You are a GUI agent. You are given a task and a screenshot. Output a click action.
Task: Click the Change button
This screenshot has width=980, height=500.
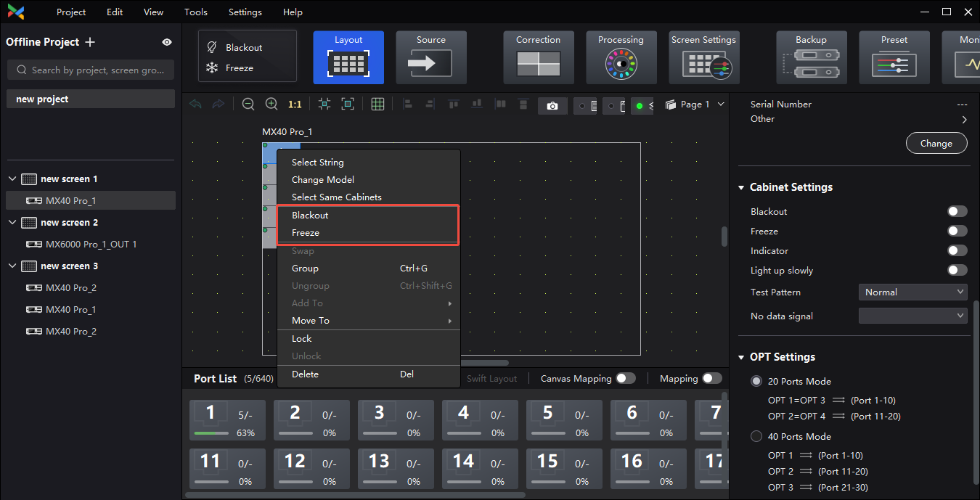click(x=936, y=143)
